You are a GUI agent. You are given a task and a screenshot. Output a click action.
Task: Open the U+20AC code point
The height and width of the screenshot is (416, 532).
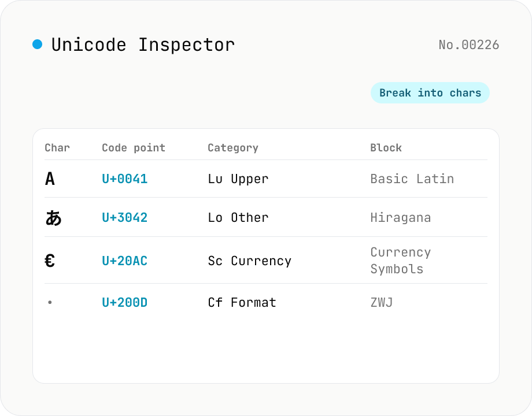coord(124,261)
